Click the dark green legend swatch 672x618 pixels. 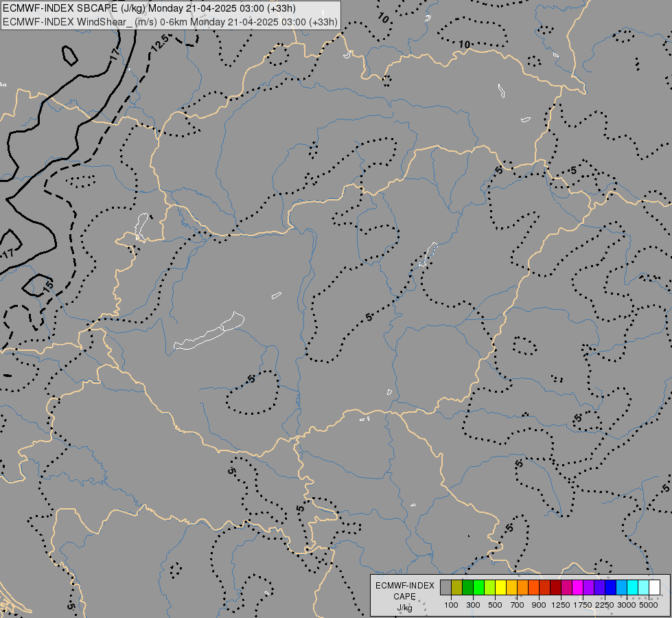pos(467,588)
